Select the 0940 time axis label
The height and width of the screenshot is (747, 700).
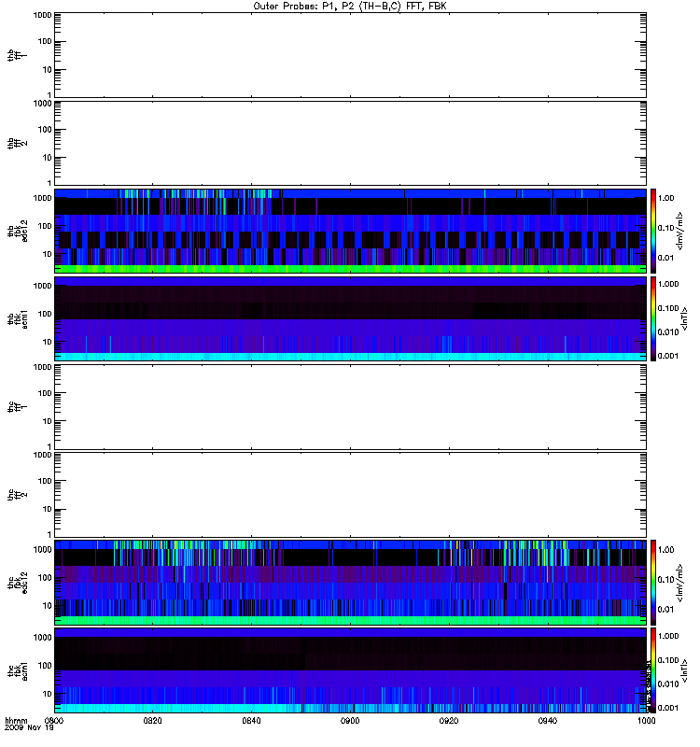548,721
